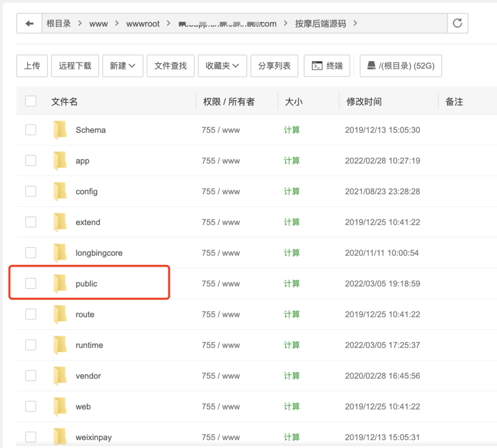The height and width of the screenshot is (448, 497).
Task: Click the 远程下载 button
Action: [x=75, y=66]
